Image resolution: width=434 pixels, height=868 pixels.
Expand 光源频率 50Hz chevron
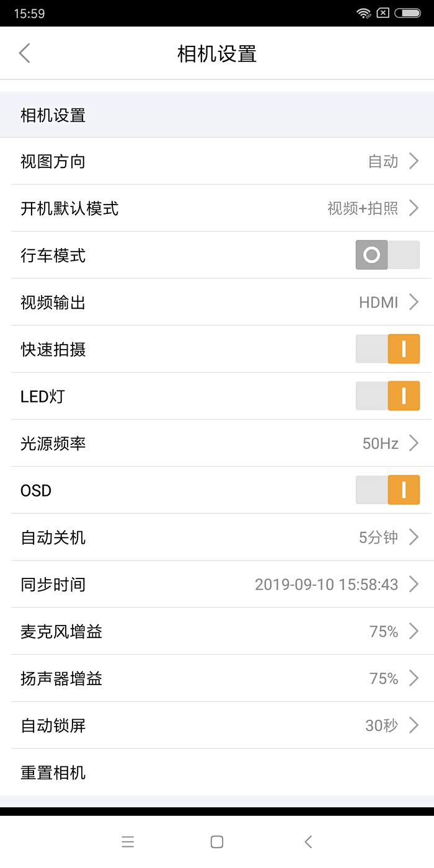point(414,443)
